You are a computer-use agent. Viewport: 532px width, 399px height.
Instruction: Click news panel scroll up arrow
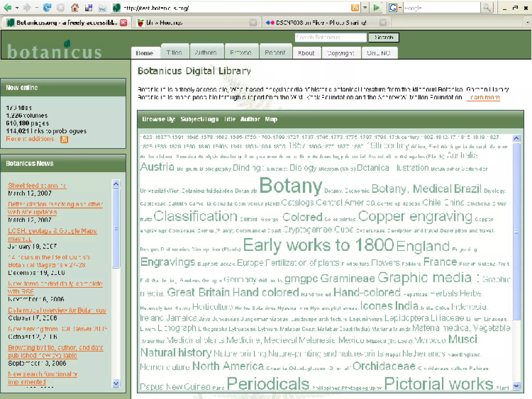[116, 184]
